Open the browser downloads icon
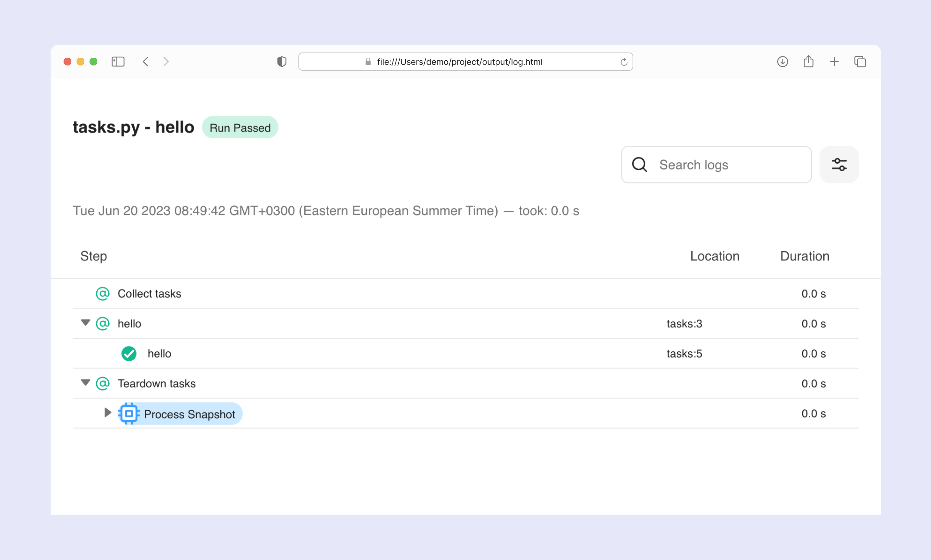Image resolution: width=931 pixels, height=560 pixels. [x=782, y=62]
